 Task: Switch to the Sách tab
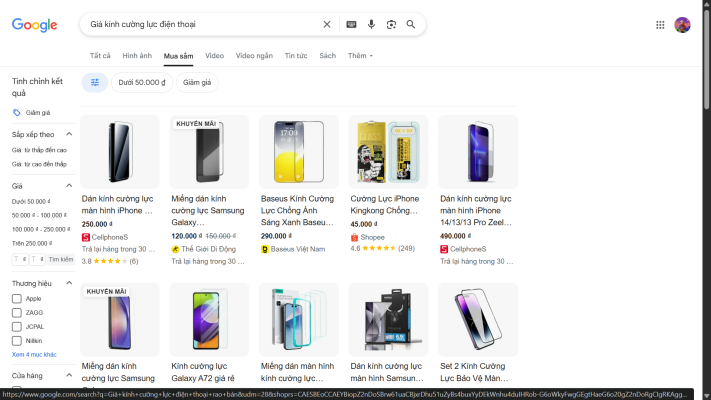(x=327, y=56)
